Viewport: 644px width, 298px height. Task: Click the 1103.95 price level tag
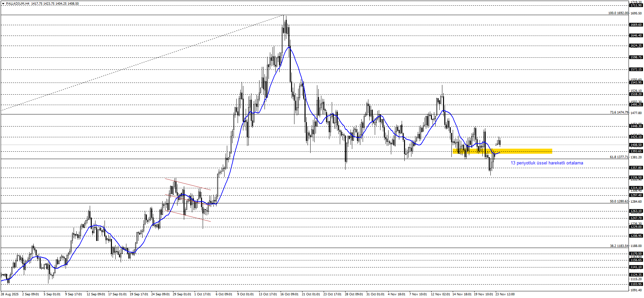(636, 284)
